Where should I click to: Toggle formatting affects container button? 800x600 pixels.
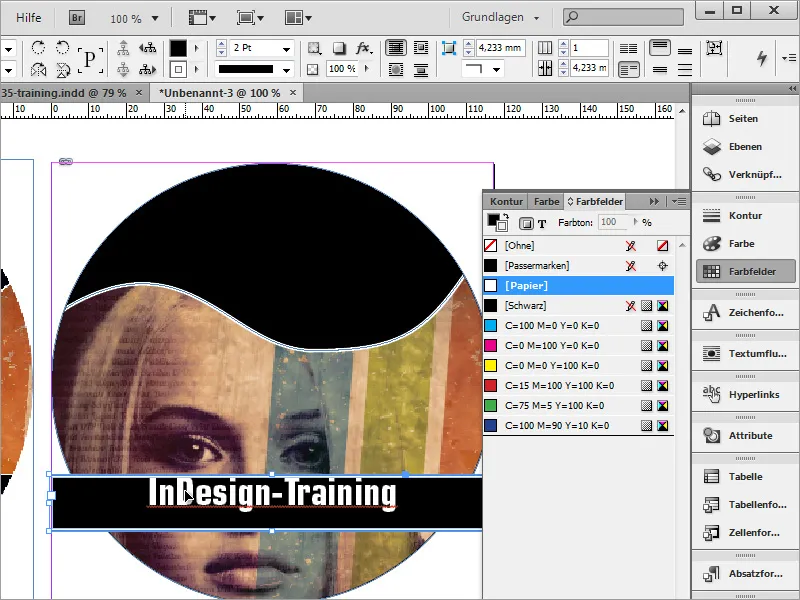coord(526,223)
